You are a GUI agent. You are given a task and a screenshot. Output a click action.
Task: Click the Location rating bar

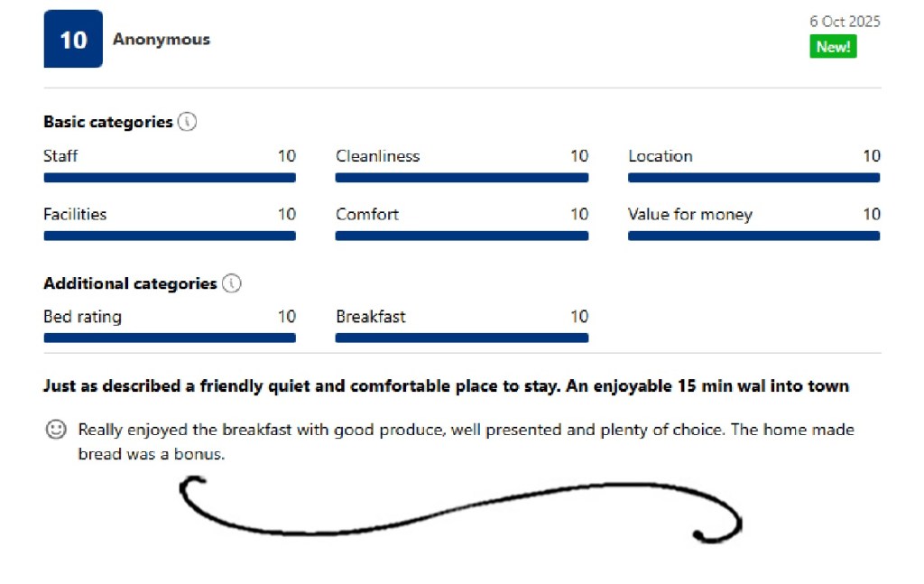pos(753,178)
